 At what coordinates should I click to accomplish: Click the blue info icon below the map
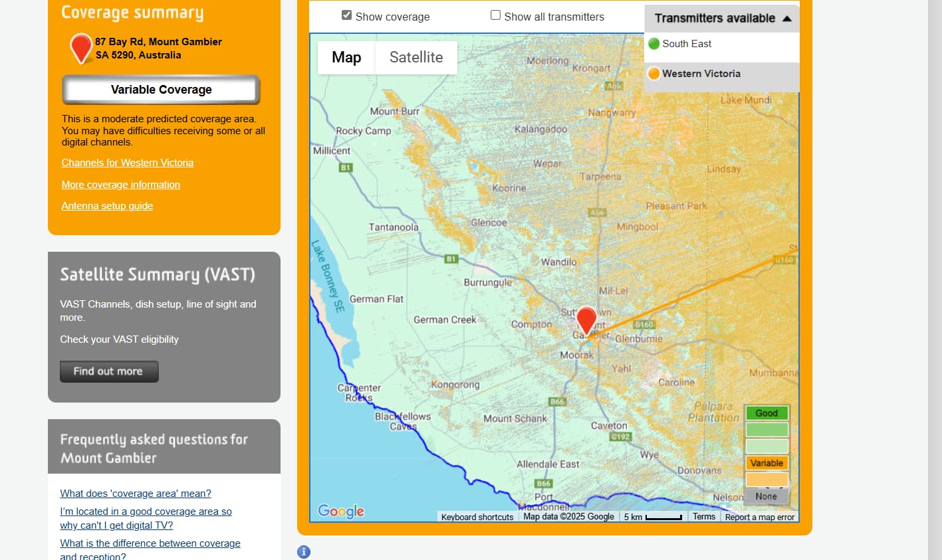tap(304, 551)
